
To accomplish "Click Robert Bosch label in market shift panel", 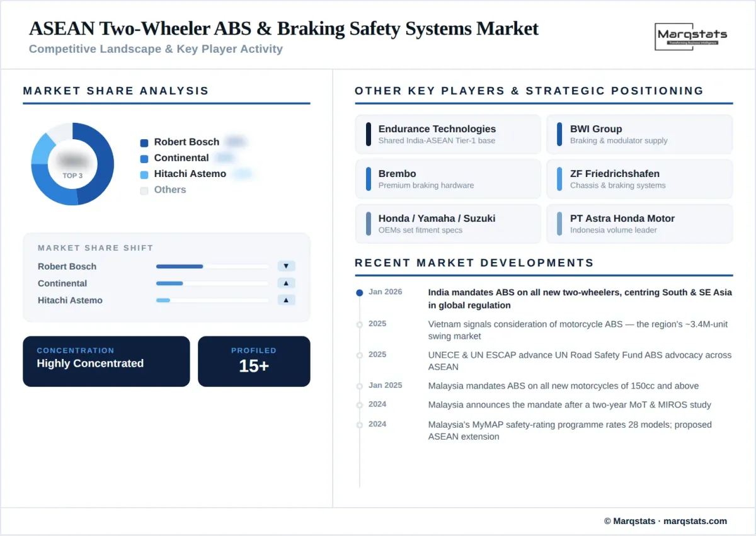I will coord(67,266).
